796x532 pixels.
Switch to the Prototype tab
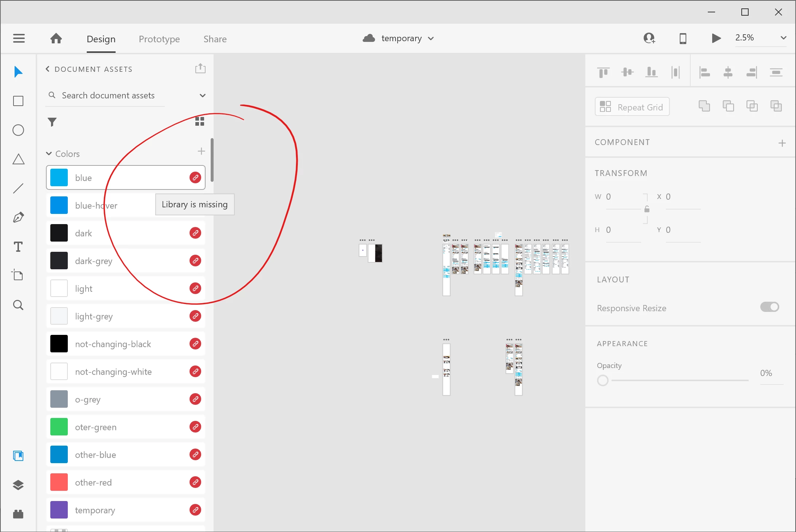159,39
